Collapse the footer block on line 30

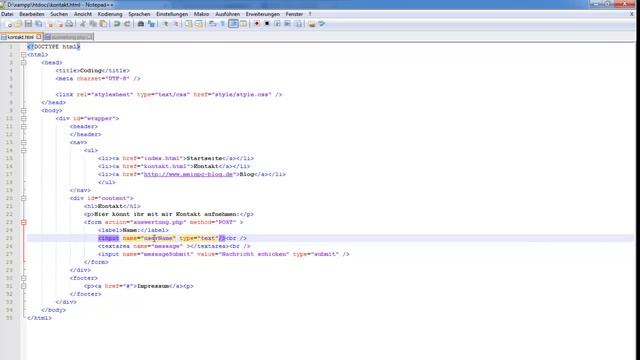[x=24, y=278]
